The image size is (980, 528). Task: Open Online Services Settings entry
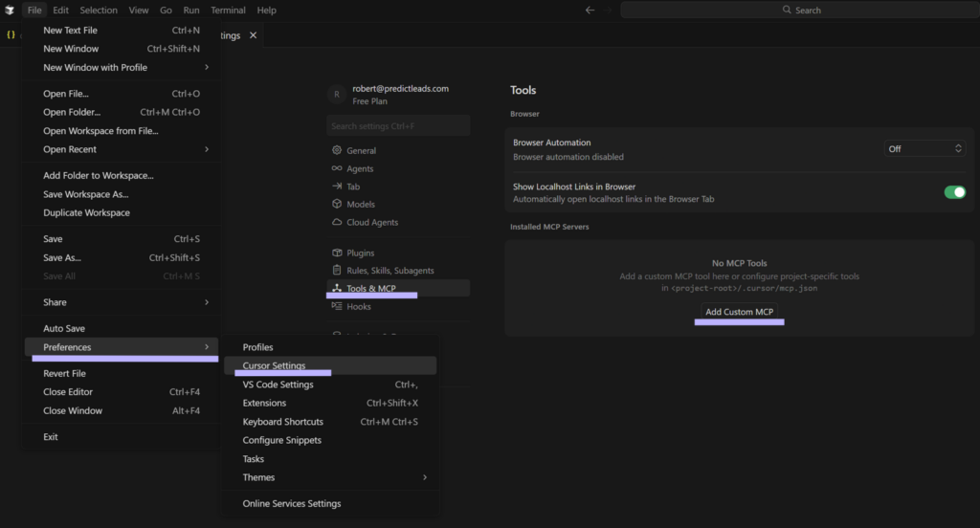coord(330,504)
